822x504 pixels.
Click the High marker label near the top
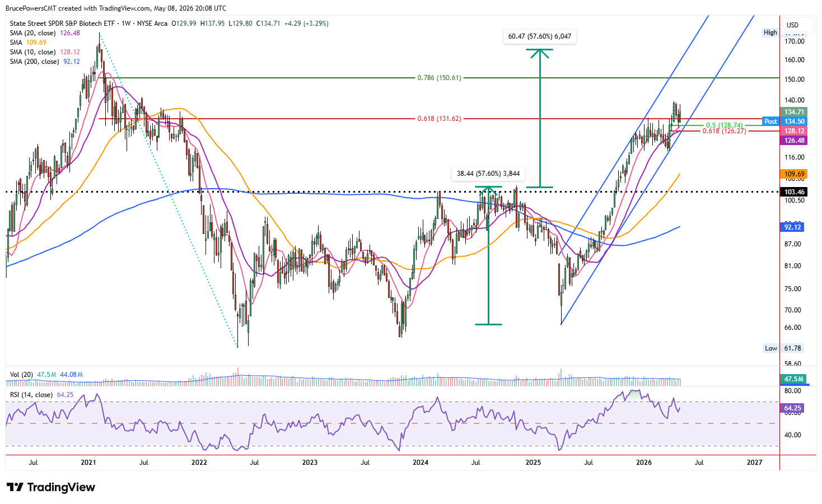click(x=770, y=32)
